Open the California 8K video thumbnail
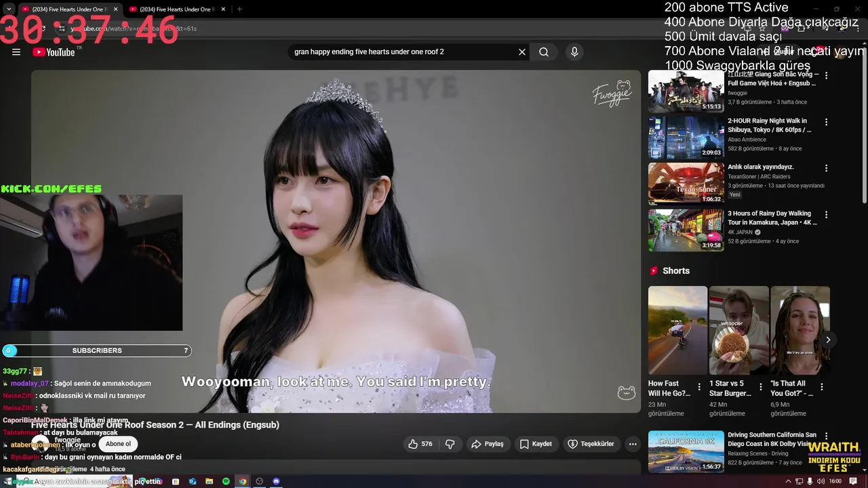 tap(686, 451)
